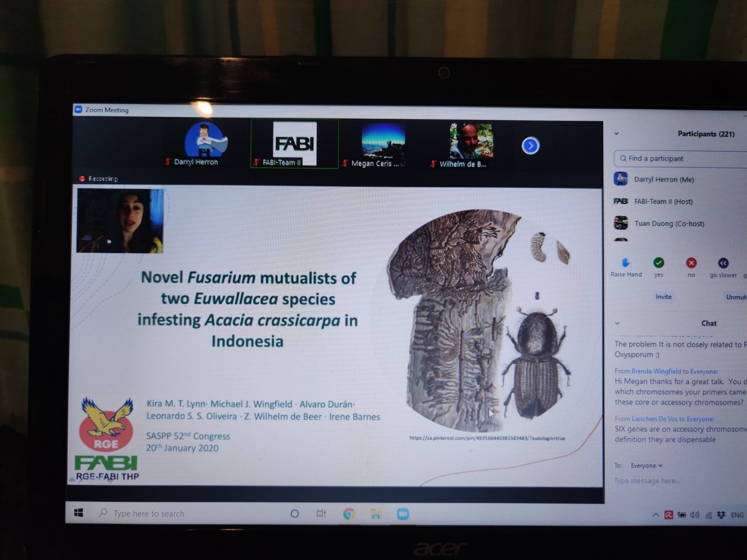Select the red "no" feedback icon
Screen dimensions: 747x560
[691, 263]
